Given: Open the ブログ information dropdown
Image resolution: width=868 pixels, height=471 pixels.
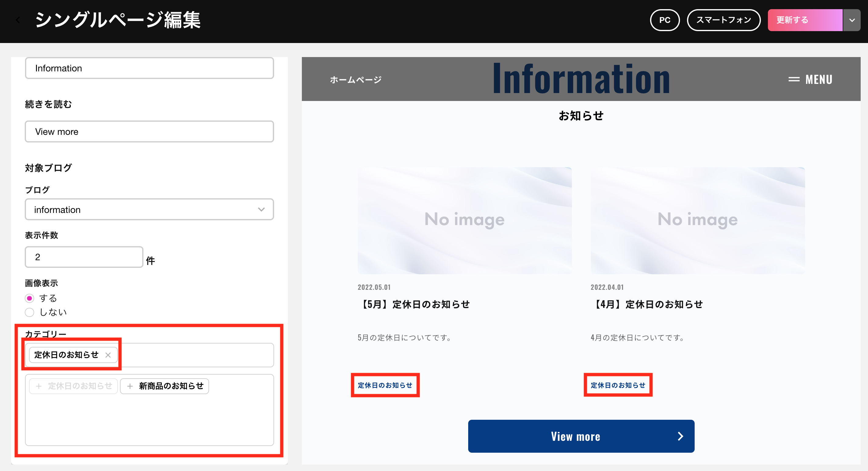Looking at the screenshot, I should click(x=149, y=209).
